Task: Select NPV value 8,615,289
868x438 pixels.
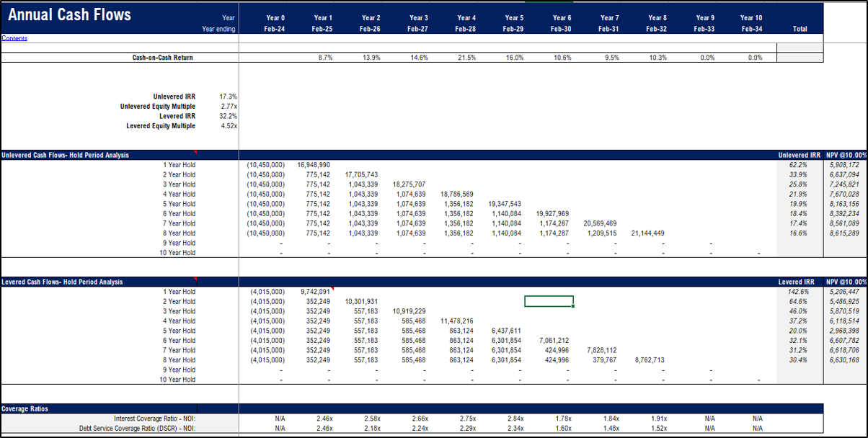Action: click(844, 233)
